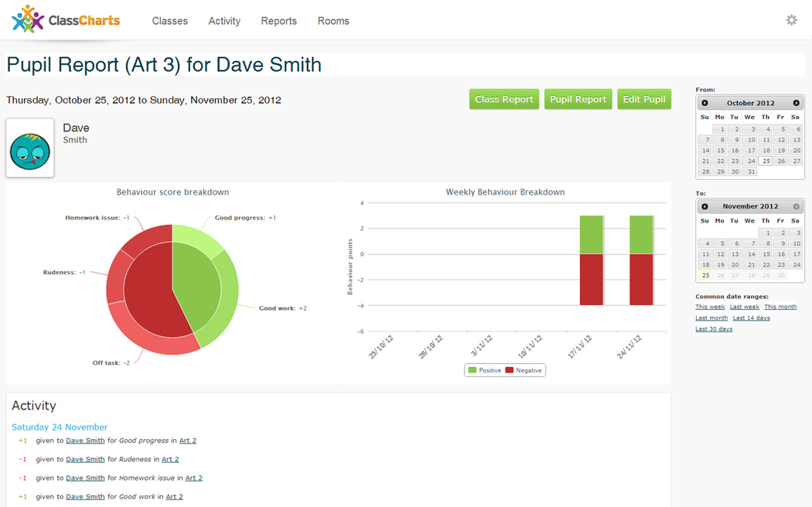
Task: Choose the This month date range
Action: [x=780, y=307]
